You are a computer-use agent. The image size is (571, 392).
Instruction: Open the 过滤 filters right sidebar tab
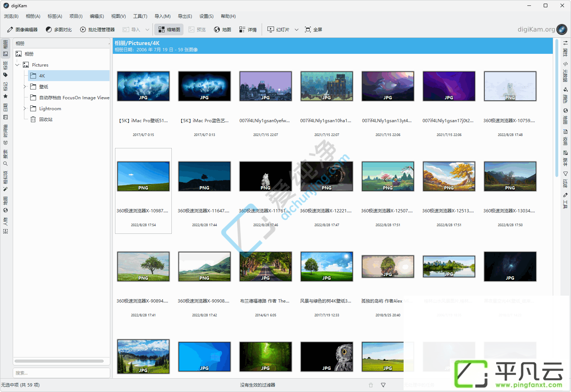(x=565, y=180)
